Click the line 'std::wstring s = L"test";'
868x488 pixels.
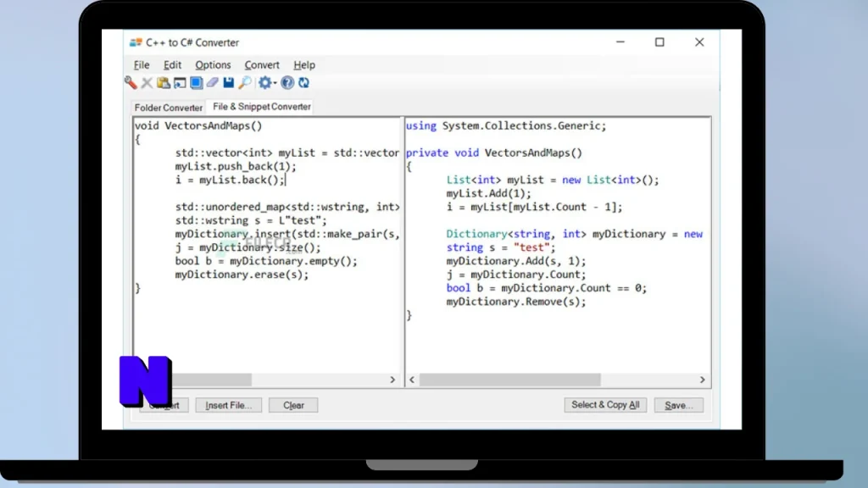pos(251,220)
